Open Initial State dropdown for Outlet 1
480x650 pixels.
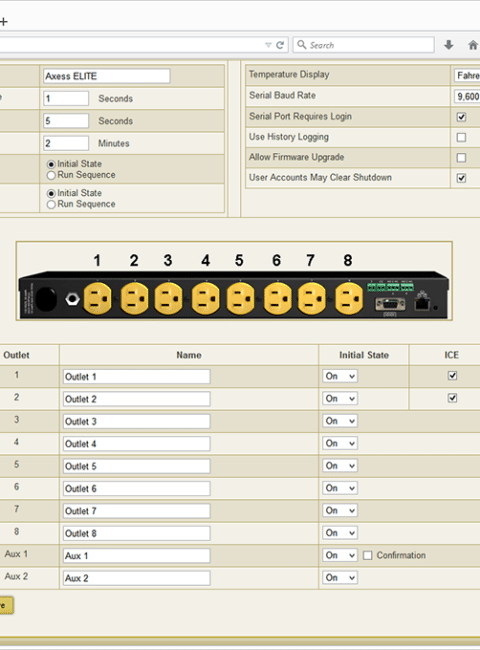click(x=340, y=376)
